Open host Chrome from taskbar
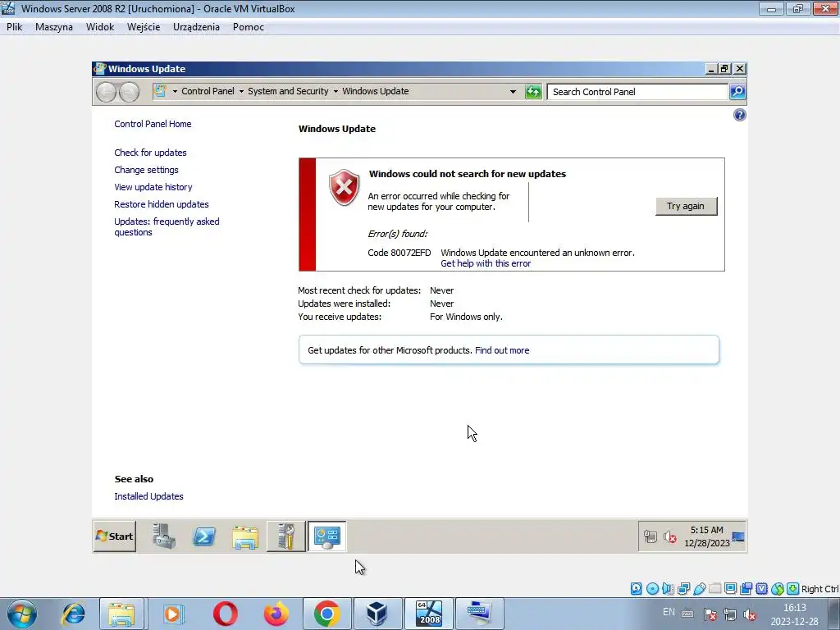This screenshot has height=630, width=840. (326, 614)
